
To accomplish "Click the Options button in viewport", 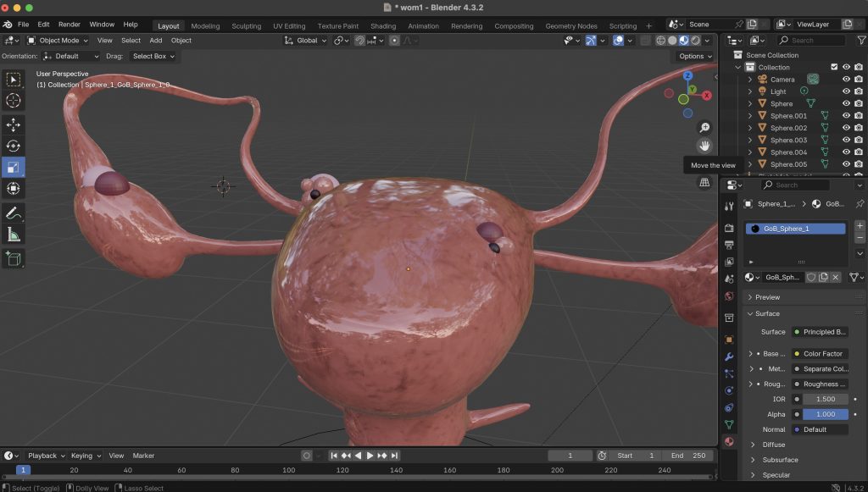I will (x=695, y=56).
